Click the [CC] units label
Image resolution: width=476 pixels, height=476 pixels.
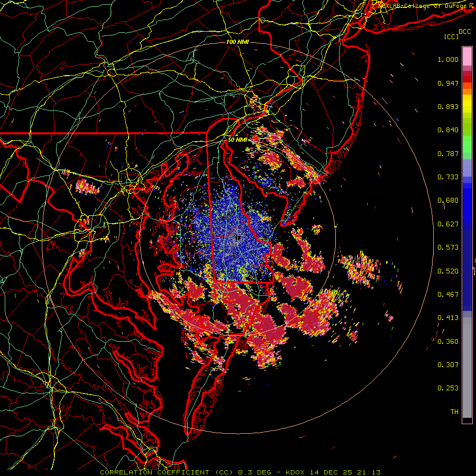(452, 36)
